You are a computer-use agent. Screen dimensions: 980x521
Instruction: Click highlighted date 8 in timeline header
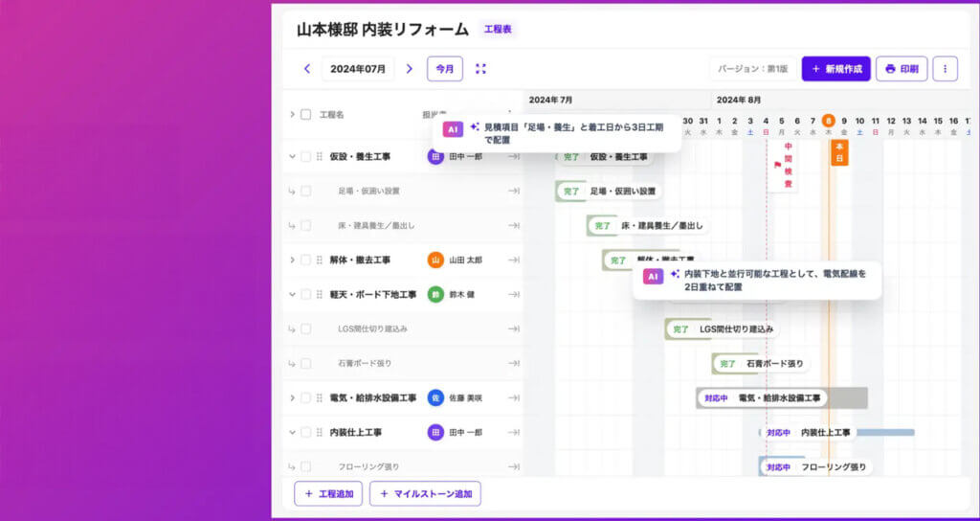pyautogui.click(x=828, y=121)
